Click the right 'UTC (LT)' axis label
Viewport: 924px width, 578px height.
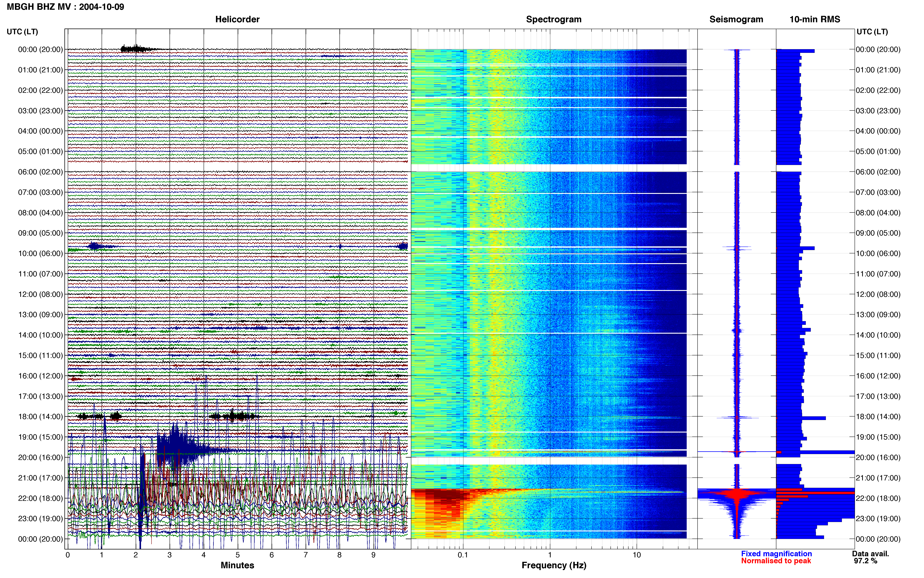coord(872,32)
